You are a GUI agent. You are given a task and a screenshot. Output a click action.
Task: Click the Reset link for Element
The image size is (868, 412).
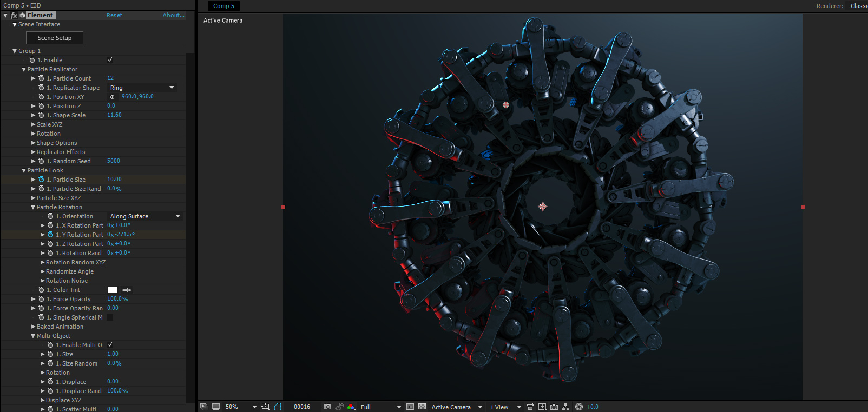[x=114, y=15]
